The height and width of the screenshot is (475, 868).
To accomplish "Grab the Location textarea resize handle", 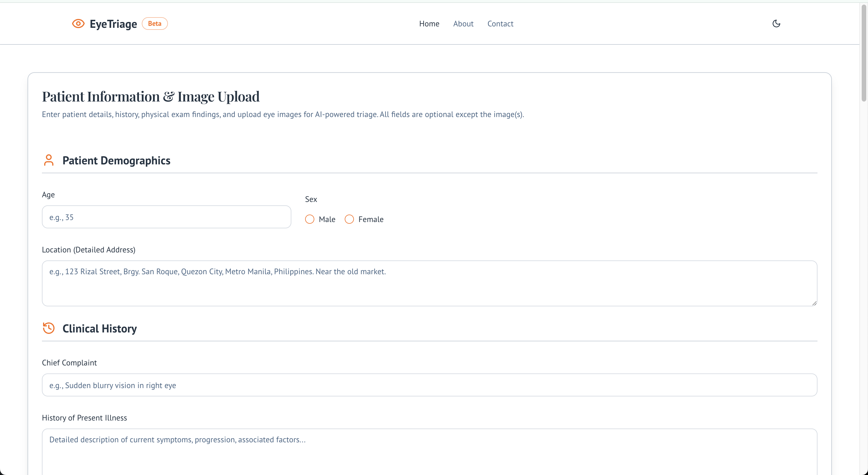I will [814, 303].
